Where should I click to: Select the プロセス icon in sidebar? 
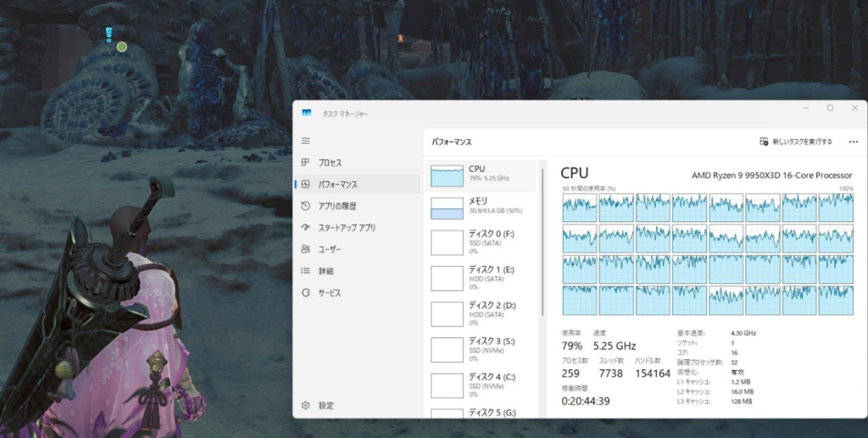pyautogui.click(x=305, y=163)
